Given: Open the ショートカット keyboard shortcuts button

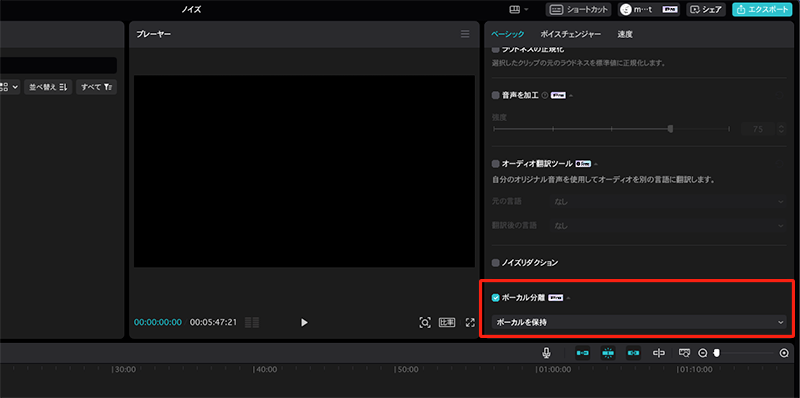Looking at the screenshot, I should click(x=578, y=9).
